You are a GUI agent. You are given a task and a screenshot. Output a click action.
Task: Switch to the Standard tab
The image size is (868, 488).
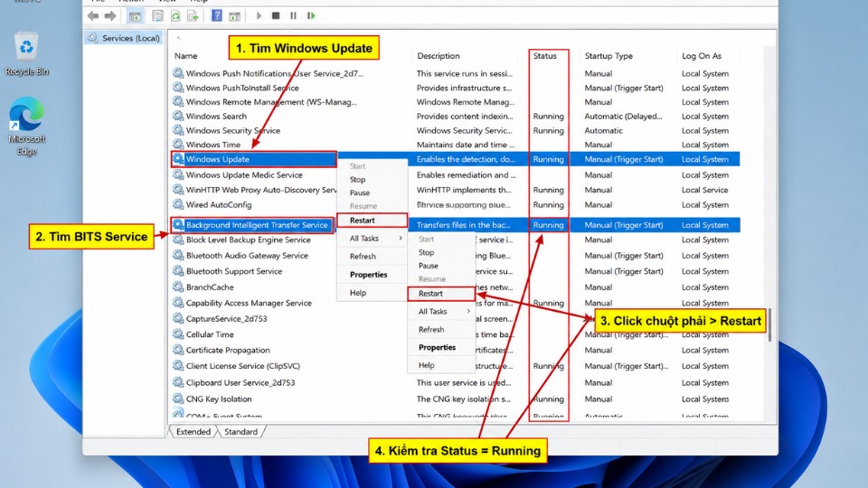click(x=241, y=432)
